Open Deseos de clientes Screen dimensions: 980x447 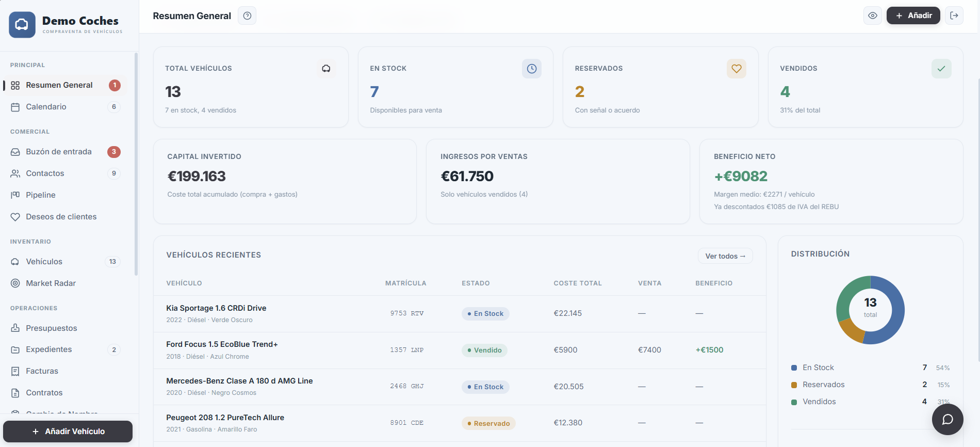[x=65, y=217]
